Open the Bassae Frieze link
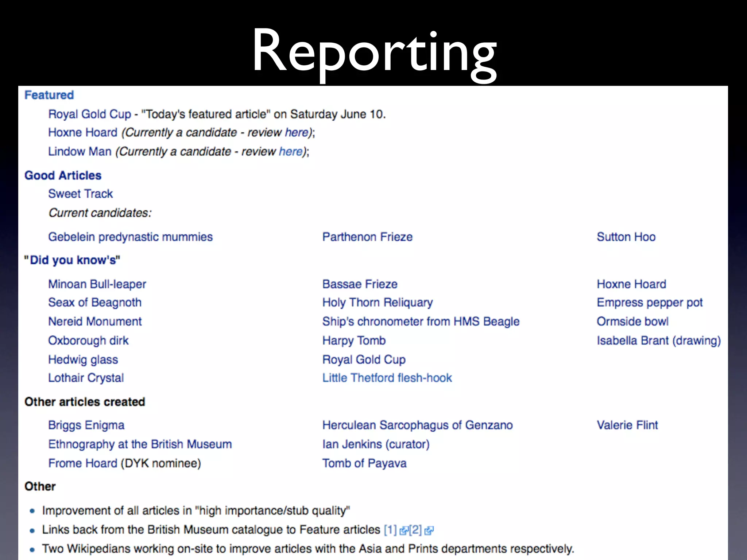 pyautogui.click(x=360, y=284)
